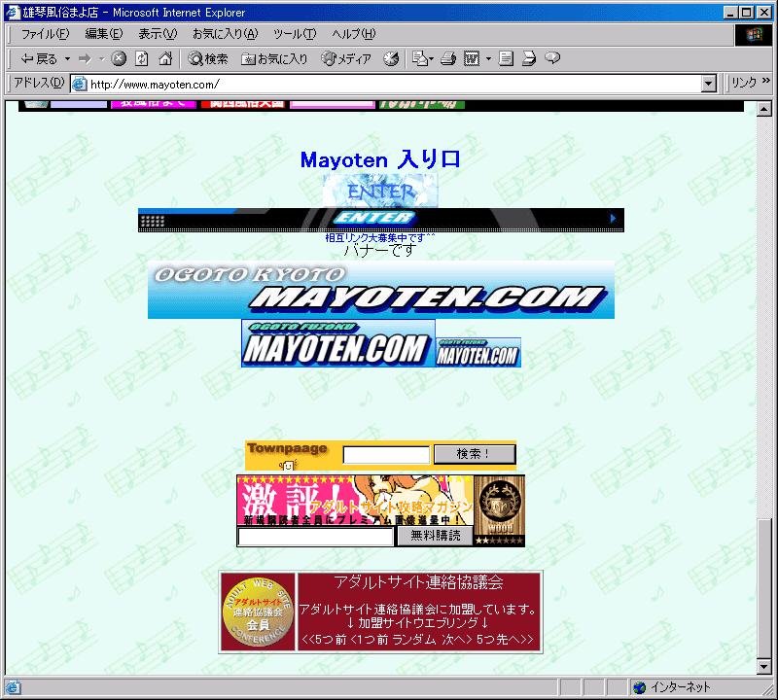The height and width of the screenshot is (700, 778).
Task: Click the Stop loading icon
Action: 119,59
